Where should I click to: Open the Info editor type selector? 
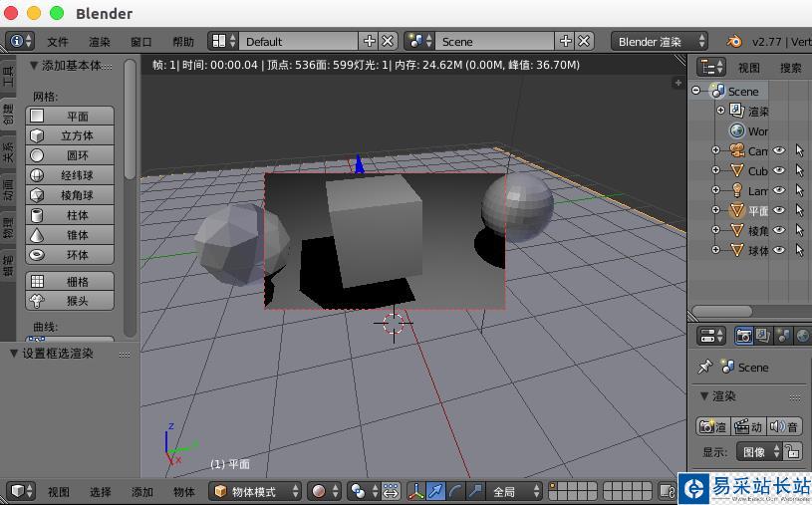coord(20,41)
